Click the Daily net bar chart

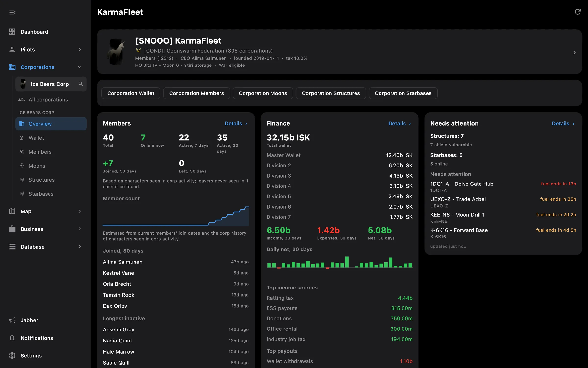point(339,262)
